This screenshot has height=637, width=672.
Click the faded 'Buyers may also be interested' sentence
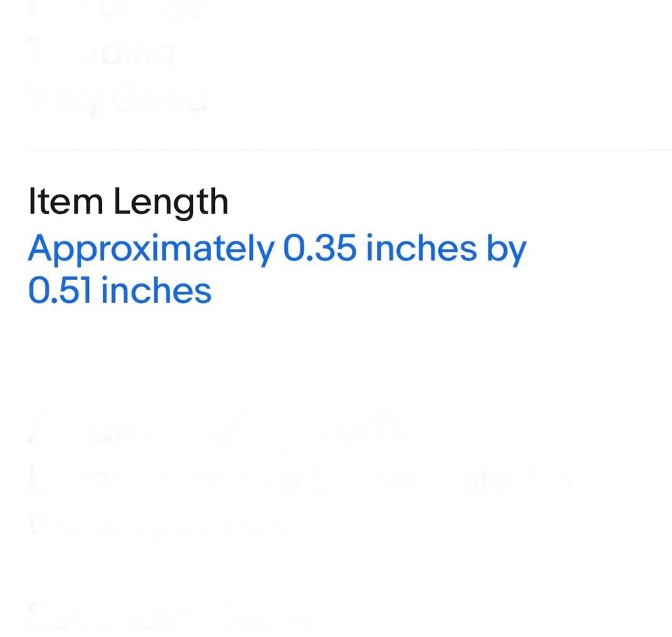tap(301, 481)
